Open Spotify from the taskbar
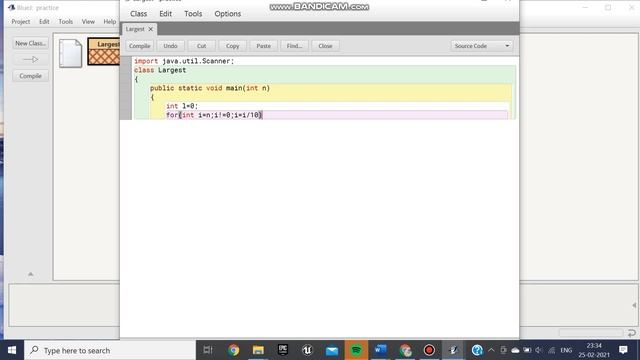The image size is (640, 360). pos(356,350)
